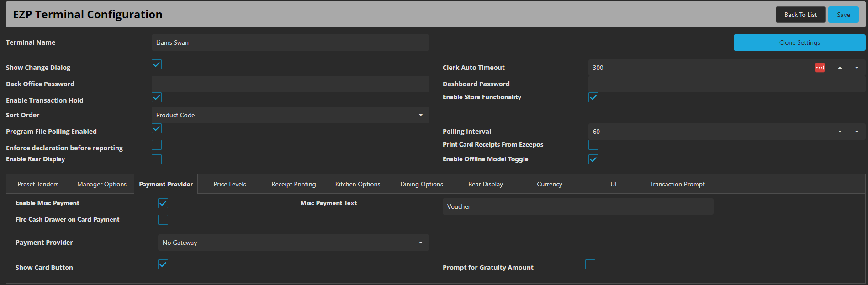
Task: Decrease Polling Interval with down arrow
Action: (857, 132)
